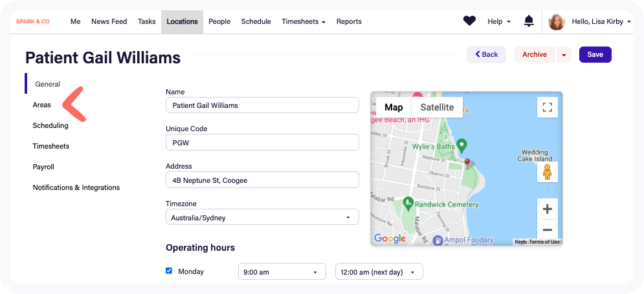644x294 pixels.
Task: Toggle fullscreen view on the map
Action: [547, 107]
